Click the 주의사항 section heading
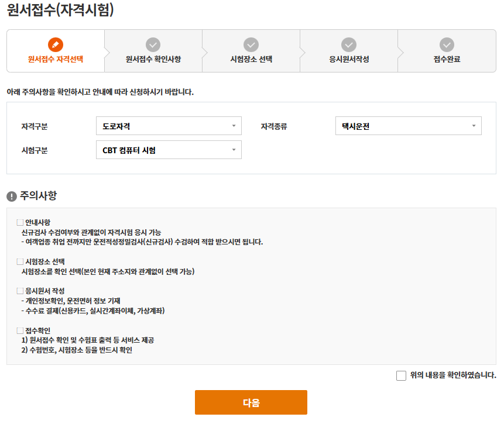Image resolution: width=504 pixels, height=424 pixels. pyautogui.click(x=38, y=195)
